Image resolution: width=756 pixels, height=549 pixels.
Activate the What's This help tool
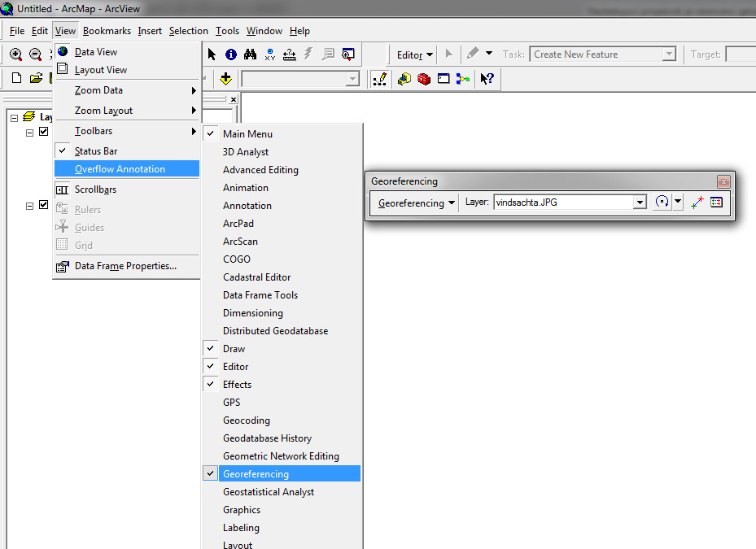click(x=487, y=79)
